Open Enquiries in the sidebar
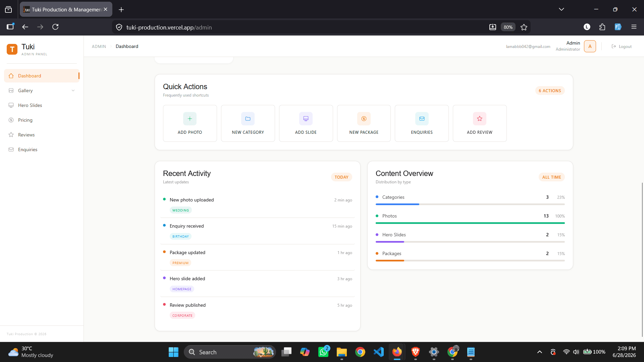This screenshot has height=362, width=644. click(x=42, y=149)
